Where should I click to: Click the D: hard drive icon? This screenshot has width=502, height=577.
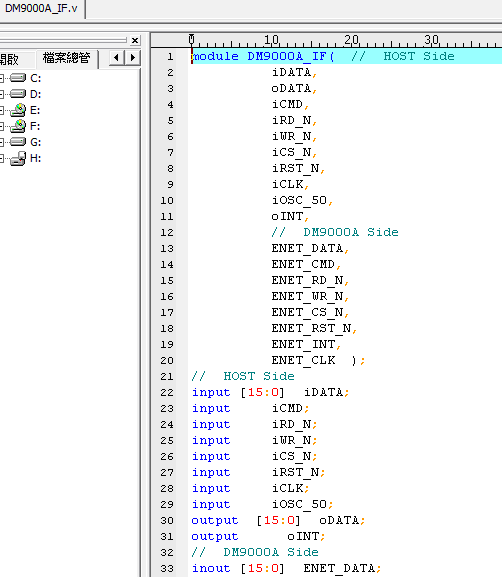click(18, 94)
